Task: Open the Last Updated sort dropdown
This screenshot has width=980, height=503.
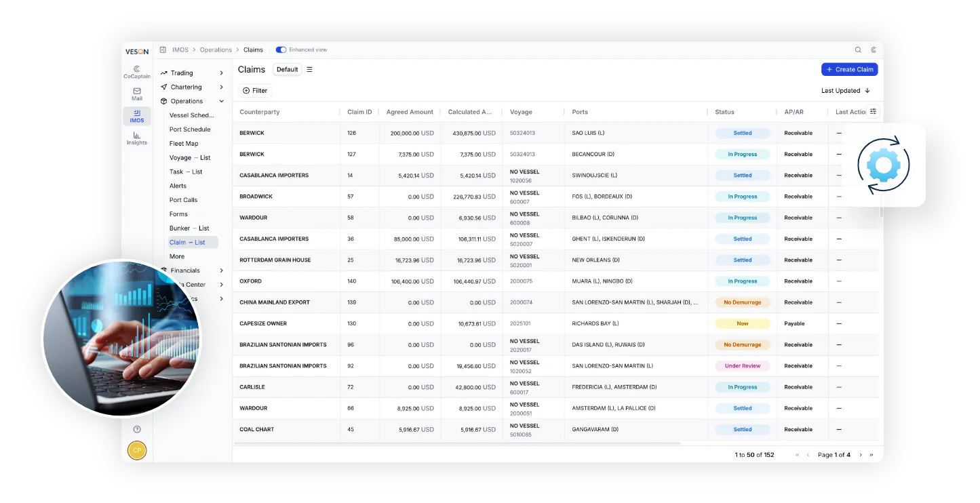Action: (846, 91)
